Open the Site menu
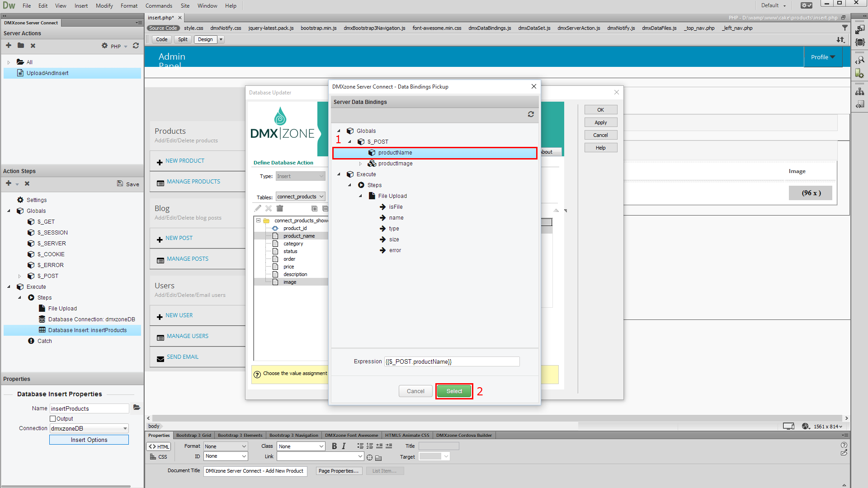The width and height of the screenshot is (868, 488). pyautogui.click(x=185, y=6)
